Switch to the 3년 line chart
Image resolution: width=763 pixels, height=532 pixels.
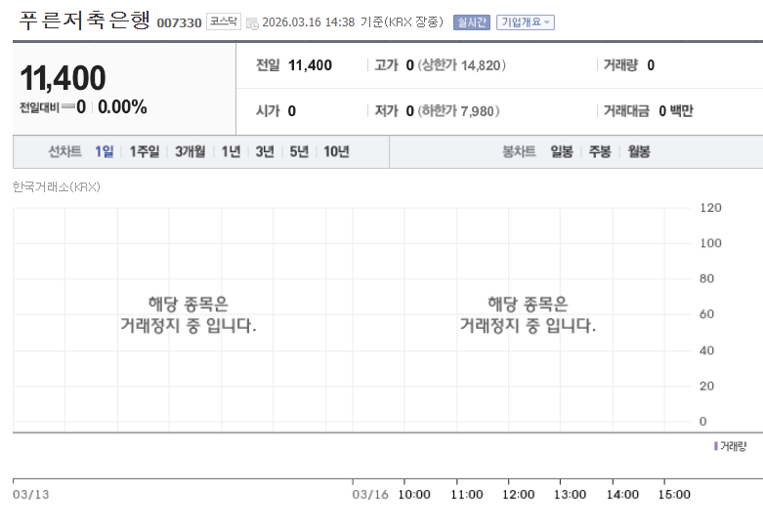tap(265, 151)
